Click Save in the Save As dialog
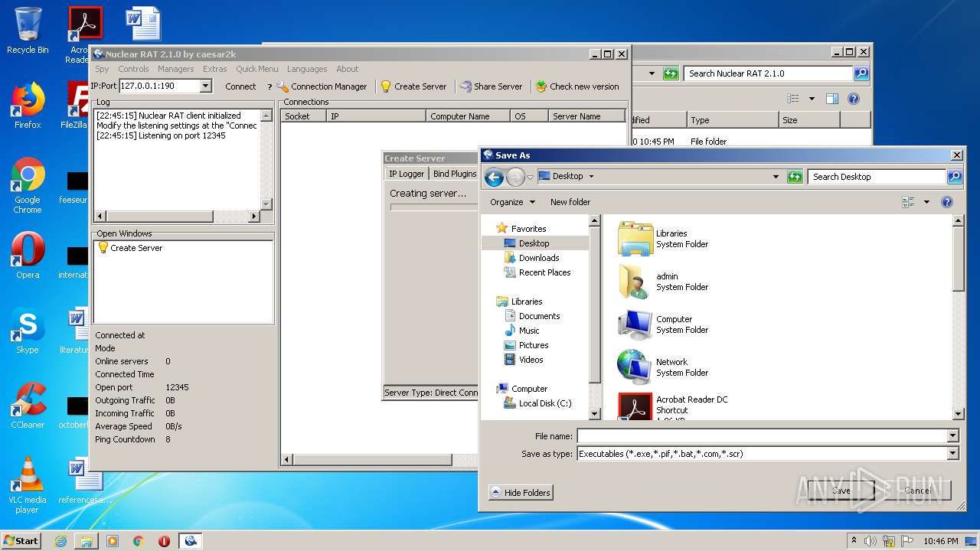The width and height of the screenshot is (980, 551). [x=841, y=491]
